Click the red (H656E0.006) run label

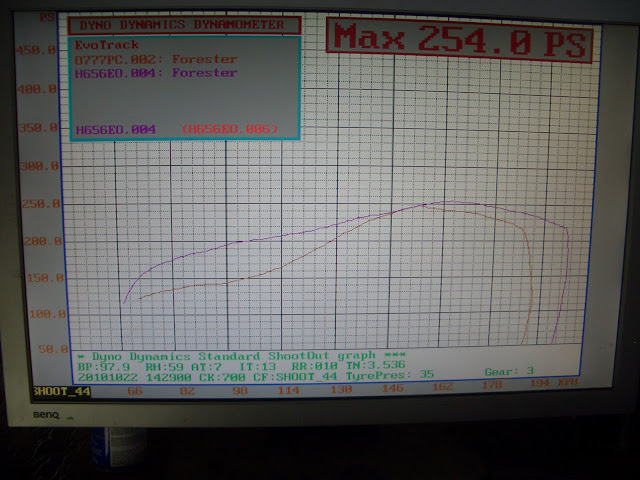(229, 129)
